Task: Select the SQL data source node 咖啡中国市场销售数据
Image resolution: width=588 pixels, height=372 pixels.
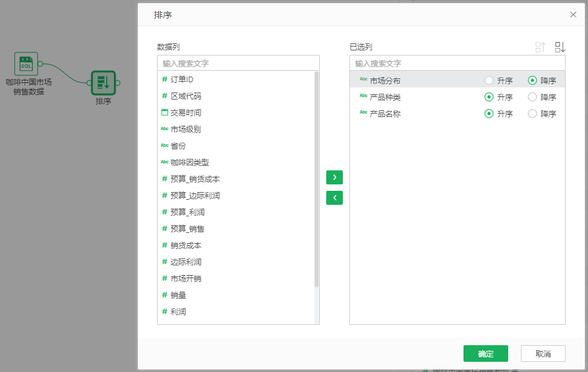Action: pos(26,64)
